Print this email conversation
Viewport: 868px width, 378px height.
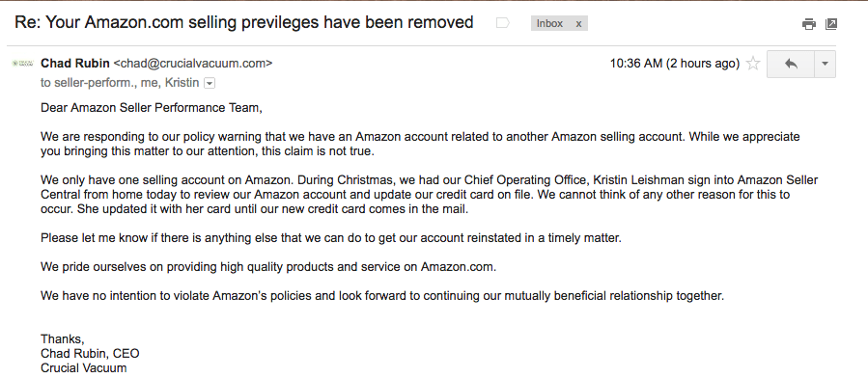809,24
